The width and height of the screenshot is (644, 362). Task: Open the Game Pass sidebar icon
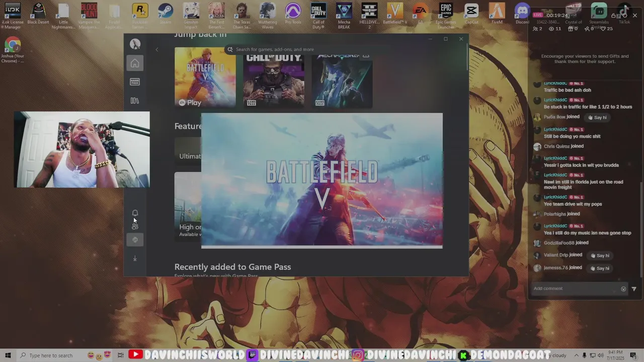[x=135, y=82]
